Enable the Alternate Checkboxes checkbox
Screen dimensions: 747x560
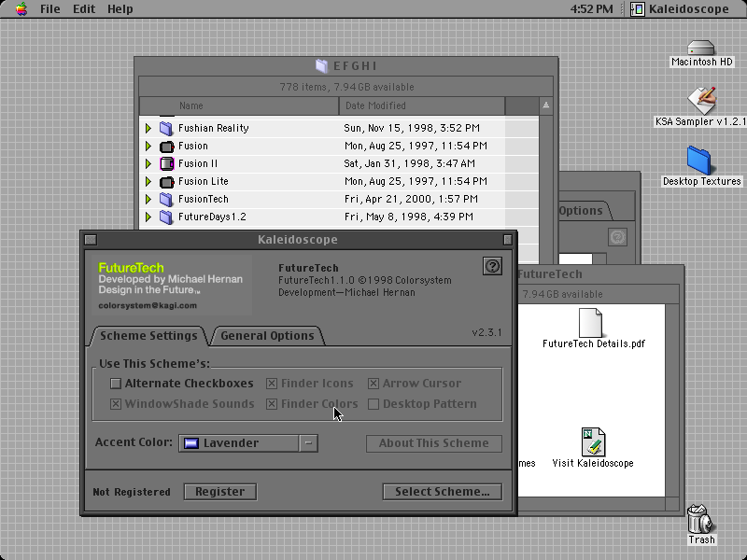[116, 384]
